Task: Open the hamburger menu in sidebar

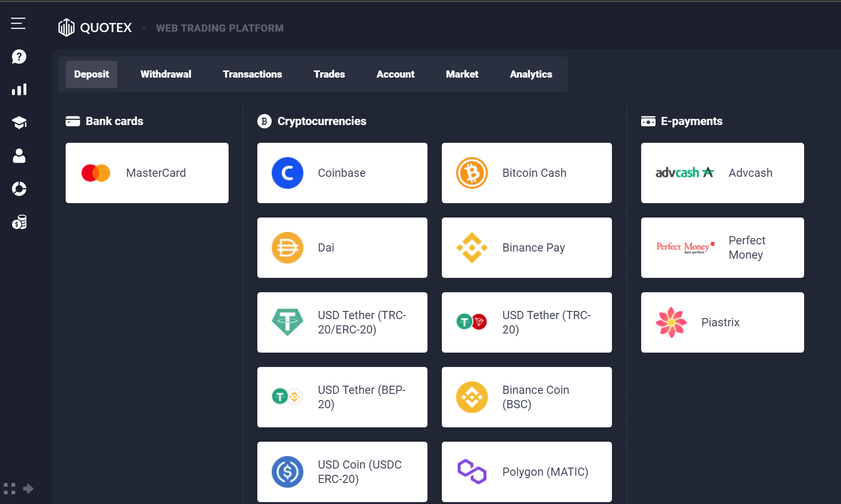Action: pyautogui.click(x=18, y=23)
